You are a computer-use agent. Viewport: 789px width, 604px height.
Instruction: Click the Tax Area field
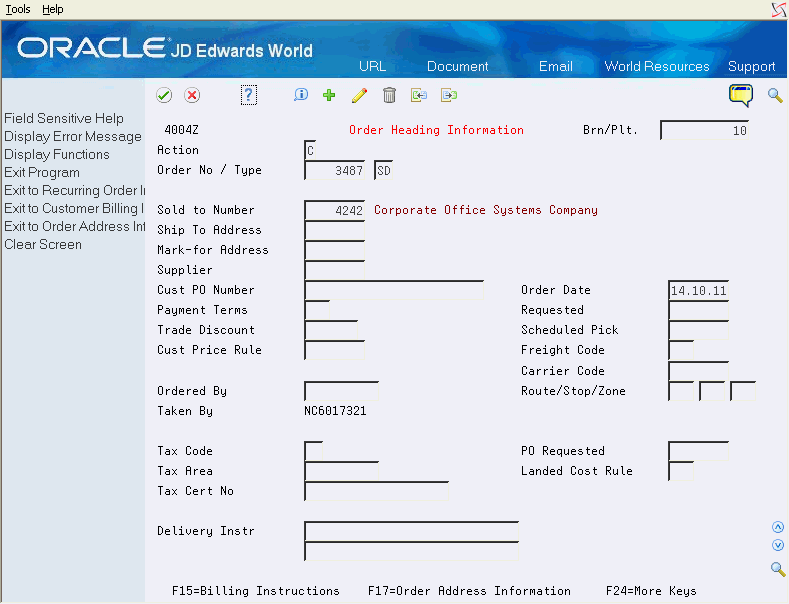pyautogui.click(x=342, y=471)
